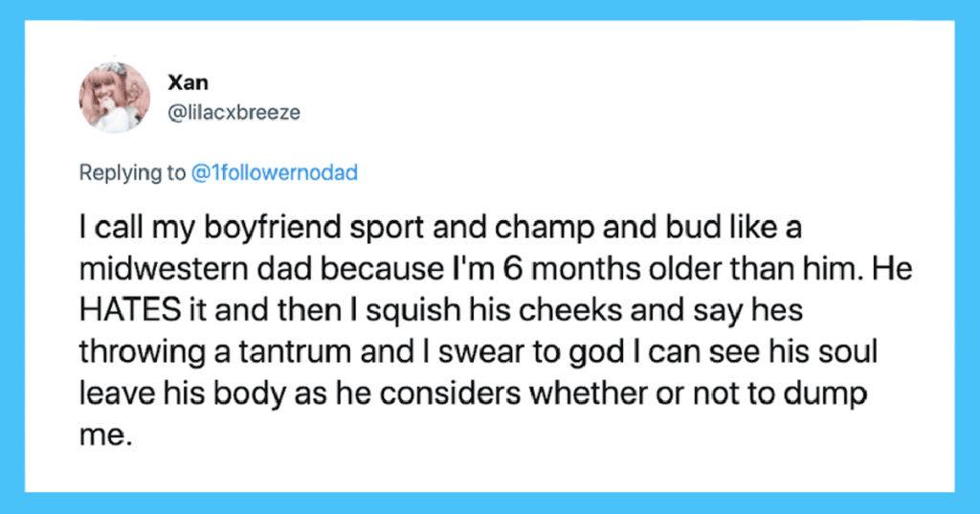
Task: Click the capitalized word 'HATES'
Action: click(x=130, y=310)
